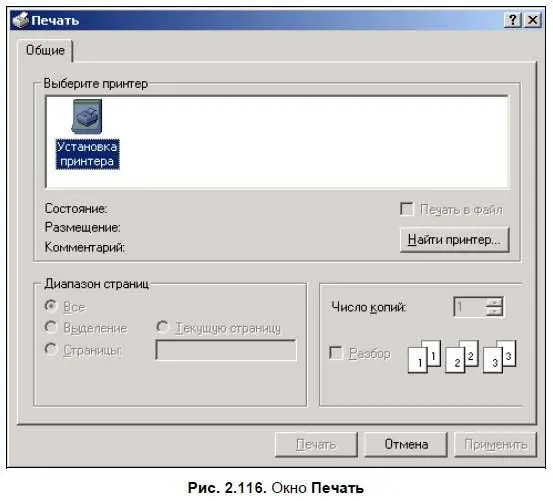The width and height of the screenshot is (553, 501).
Task: Click the collated pages 3-3 illustration
Action: pos(499,356)
